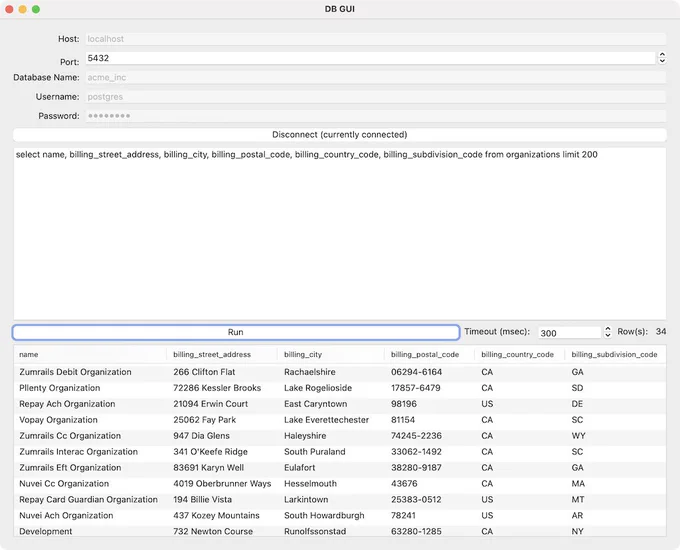Click address 341 O'Keefe Ridge

(210, 452)
